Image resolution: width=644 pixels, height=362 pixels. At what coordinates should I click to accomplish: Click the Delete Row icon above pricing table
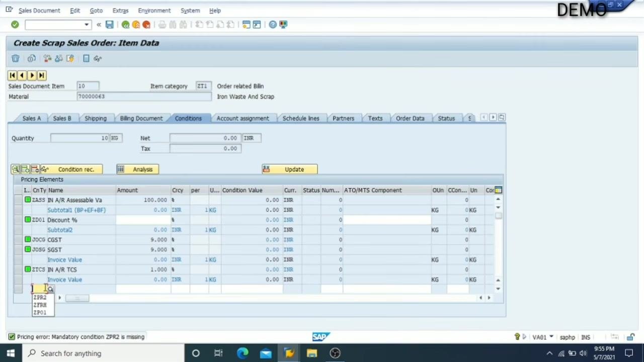(x=35, y=169)
